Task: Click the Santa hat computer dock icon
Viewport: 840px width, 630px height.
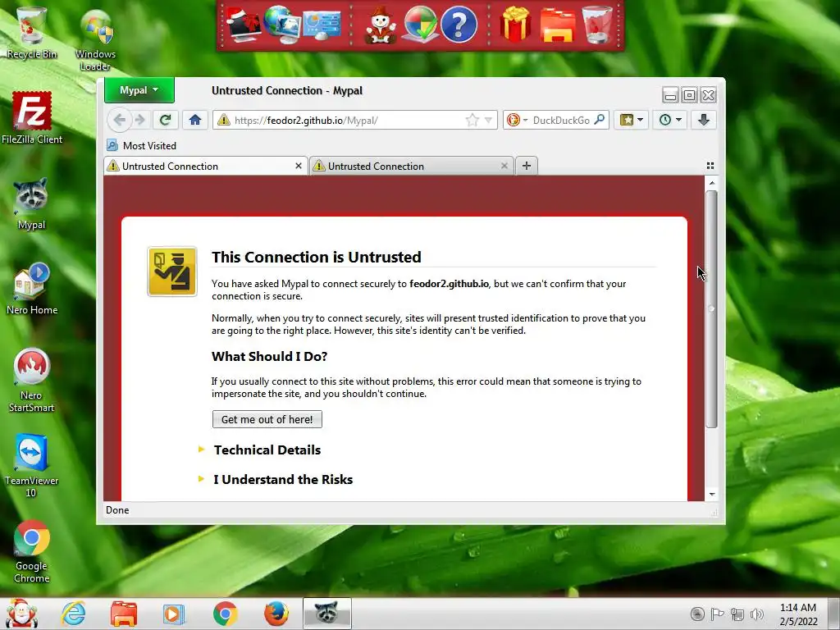Action: pos(243,24)
